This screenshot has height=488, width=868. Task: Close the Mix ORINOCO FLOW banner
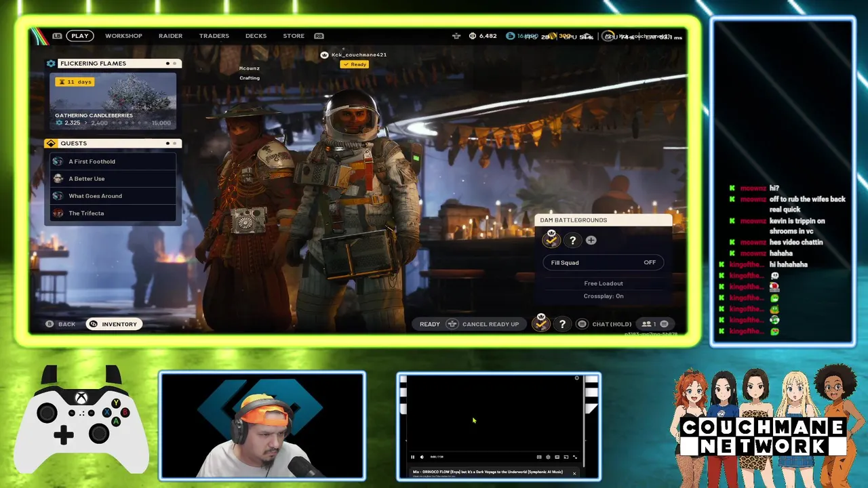point(574,473)
